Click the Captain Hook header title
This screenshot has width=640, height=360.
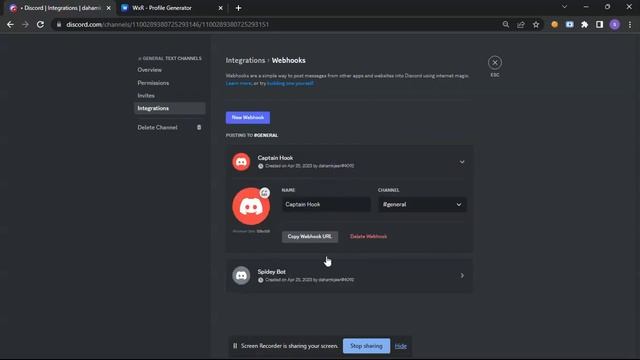click(x=275, y=158)
